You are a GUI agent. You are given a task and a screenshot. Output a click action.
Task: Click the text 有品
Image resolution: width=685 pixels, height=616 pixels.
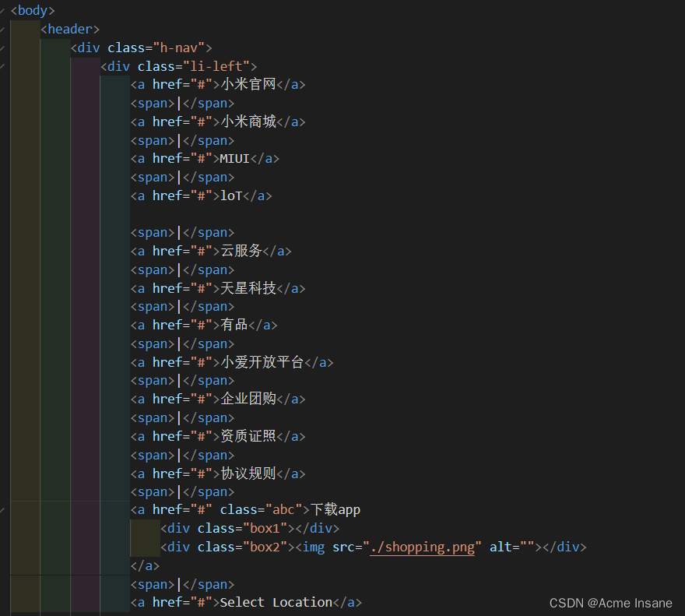[234, 325]
